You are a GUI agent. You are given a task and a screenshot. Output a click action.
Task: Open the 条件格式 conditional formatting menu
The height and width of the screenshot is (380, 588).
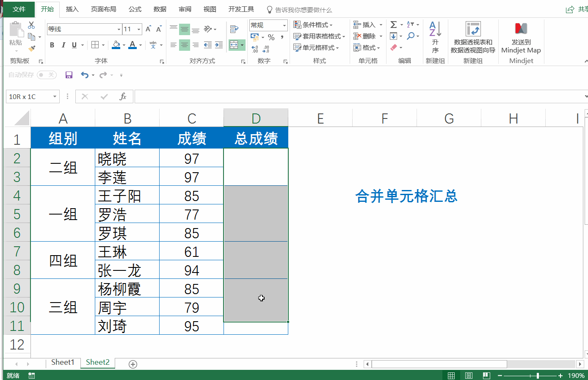(x=315, y=25)
